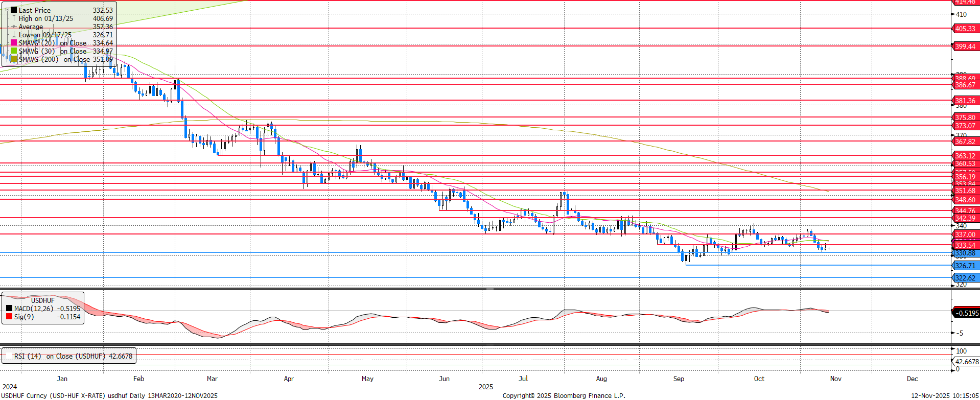
Task: Click the olive SMAVG (200) legend swatch
Action: 14,59
